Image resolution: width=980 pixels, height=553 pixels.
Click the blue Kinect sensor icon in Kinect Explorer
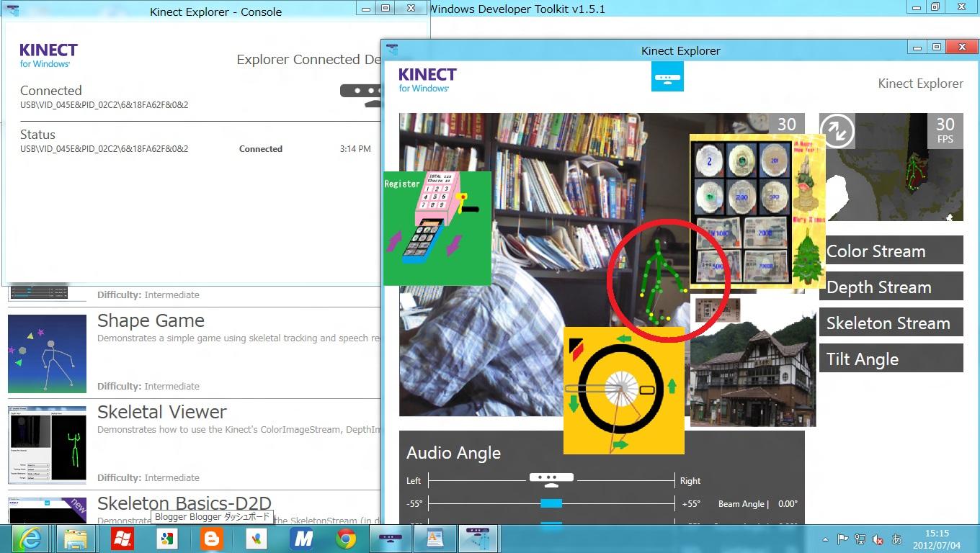[667, 76]
